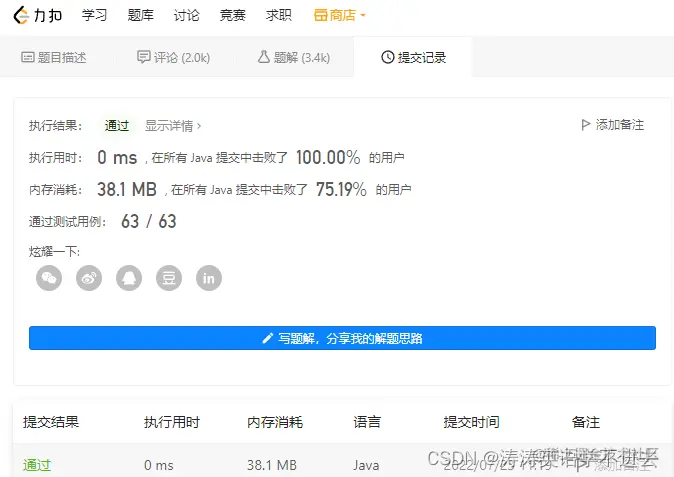Click the 题目描述 tab icon
The height and width of the screenshot is (477, 674).
[x=28, y=57]
